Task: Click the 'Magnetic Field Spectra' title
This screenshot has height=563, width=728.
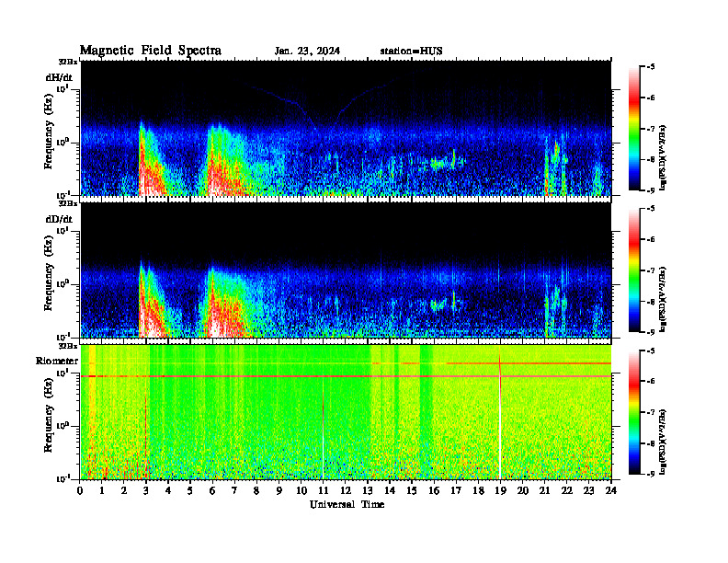Action: click(151, 51)
